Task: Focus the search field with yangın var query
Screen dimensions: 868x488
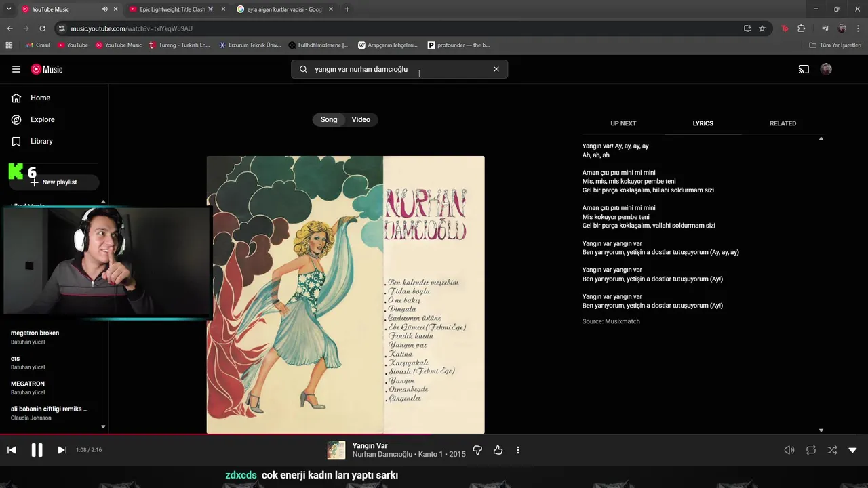Action: tap(400, 69)
